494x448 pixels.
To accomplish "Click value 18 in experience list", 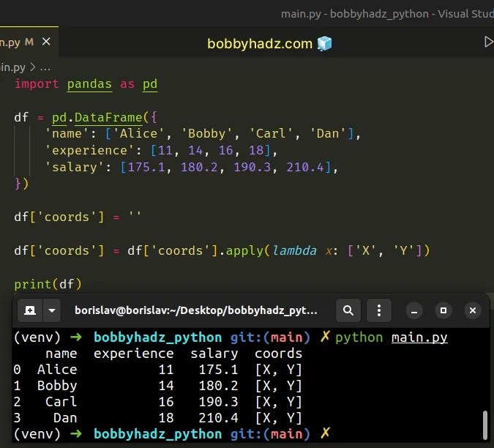I will click(256, 150).
